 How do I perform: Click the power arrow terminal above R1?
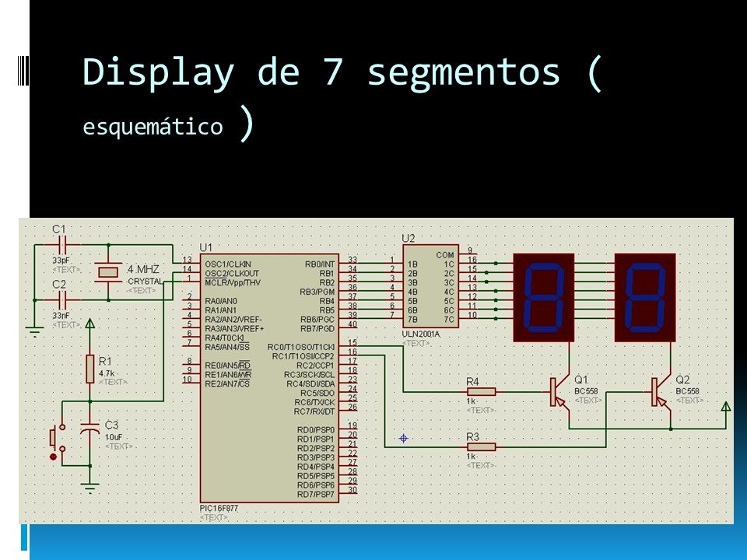(89, 324)
